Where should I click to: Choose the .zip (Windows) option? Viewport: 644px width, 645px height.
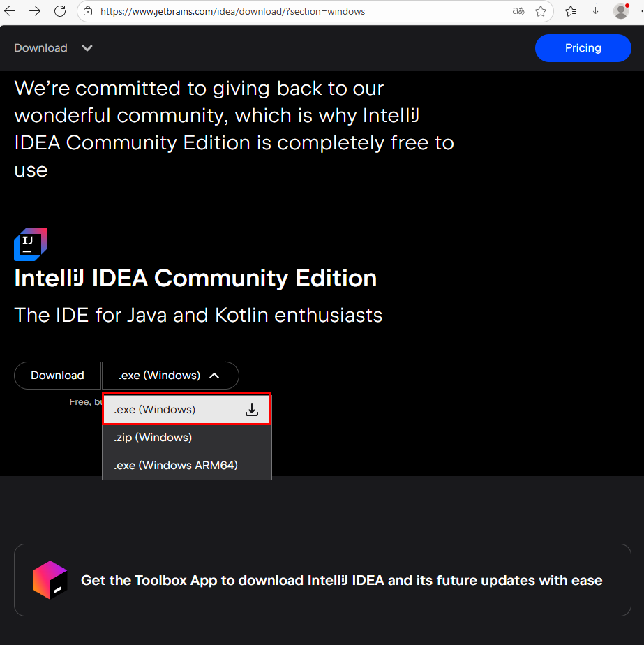pos(153,438)
